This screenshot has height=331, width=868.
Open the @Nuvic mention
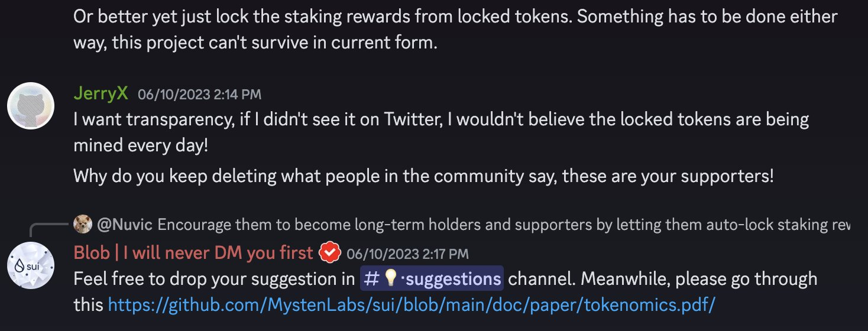[124, 225]
